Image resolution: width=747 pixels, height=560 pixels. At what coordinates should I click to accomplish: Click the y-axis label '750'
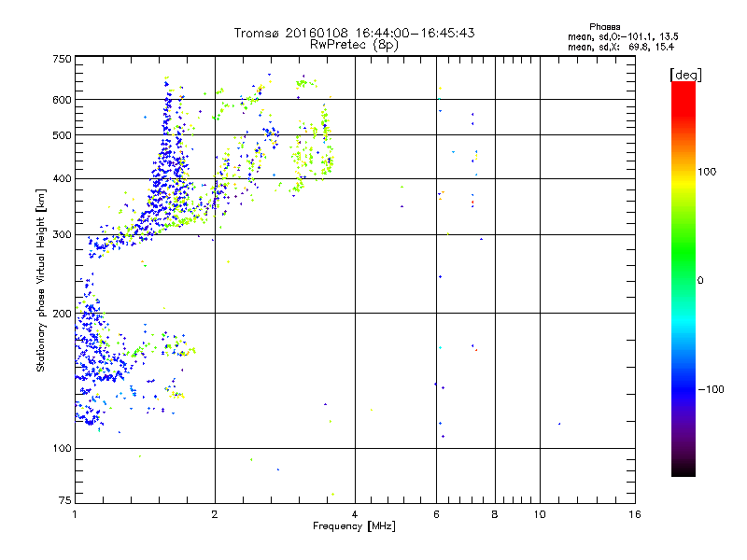tap(62, 59)
